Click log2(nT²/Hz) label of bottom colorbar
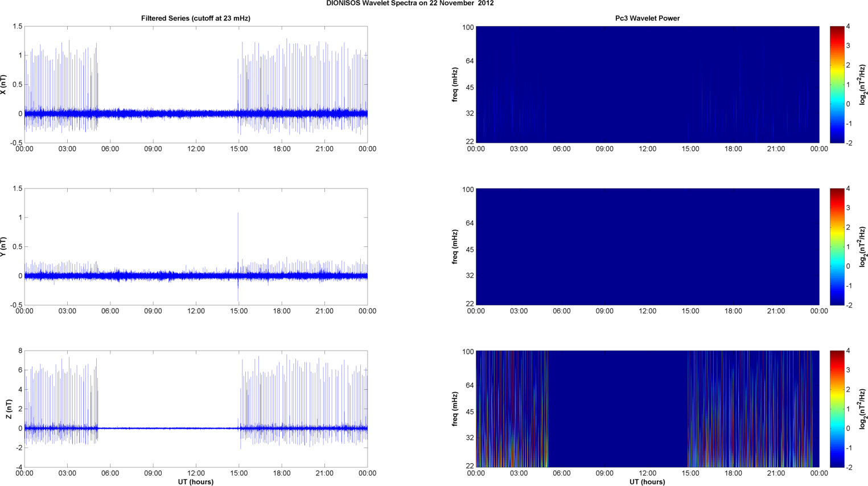The height and width of the screenshot is (486, 868). 863,409
